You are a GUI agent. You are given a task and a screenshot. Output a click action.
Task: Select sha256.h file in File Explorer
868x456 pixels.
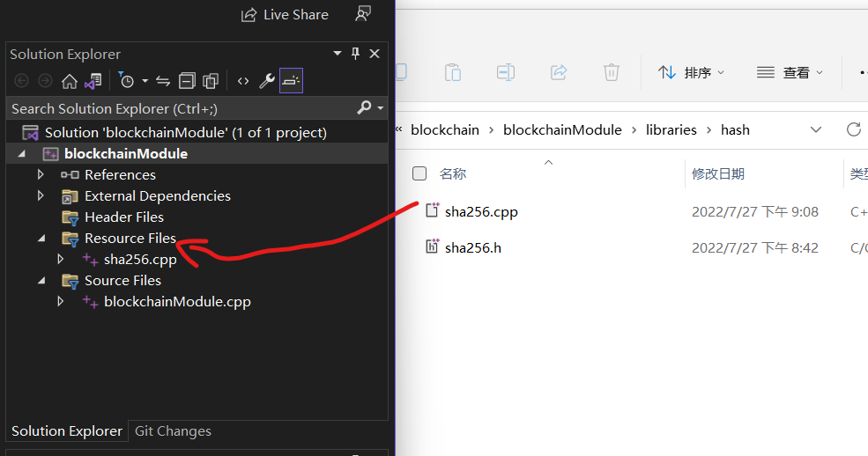[472, 248]
